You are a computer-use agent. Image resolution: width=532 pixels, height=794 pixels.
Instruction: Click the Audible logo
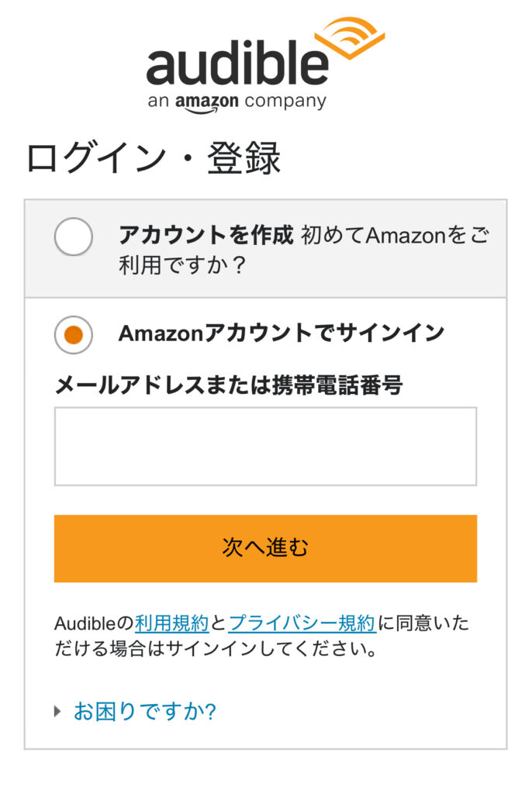click(x=265, y=64)
